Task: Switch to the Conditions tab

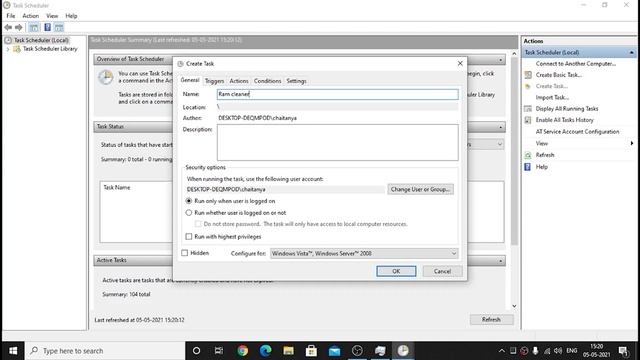Action: 267,81
